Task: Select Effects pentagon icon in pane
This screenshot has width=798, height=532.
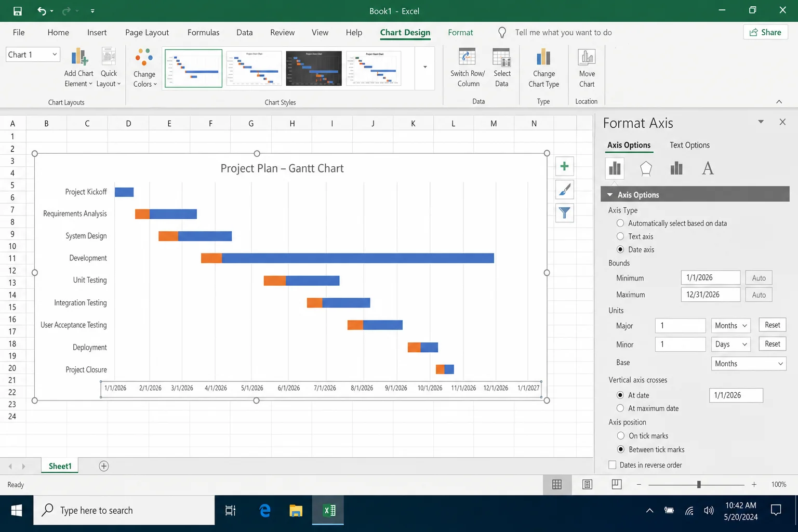Action: 646,168
